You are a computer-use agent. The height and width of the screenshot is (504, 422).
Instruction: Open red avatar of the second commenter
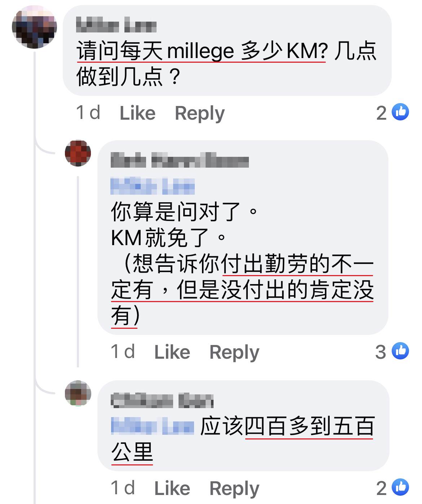point(78,154)
